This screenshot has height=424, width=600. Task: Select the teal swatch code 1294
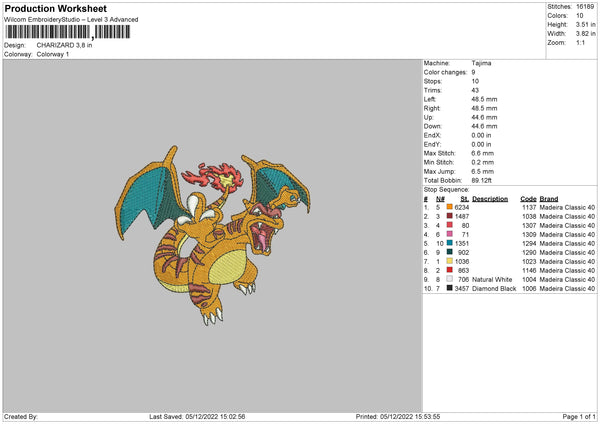450,243
